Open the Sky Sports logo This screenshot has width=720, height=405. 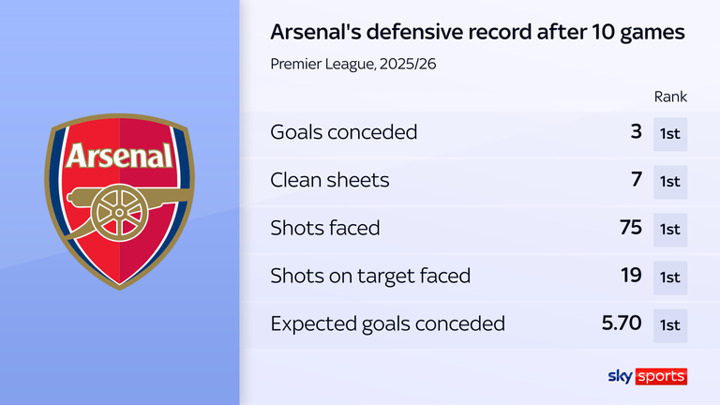pos(647,376)
